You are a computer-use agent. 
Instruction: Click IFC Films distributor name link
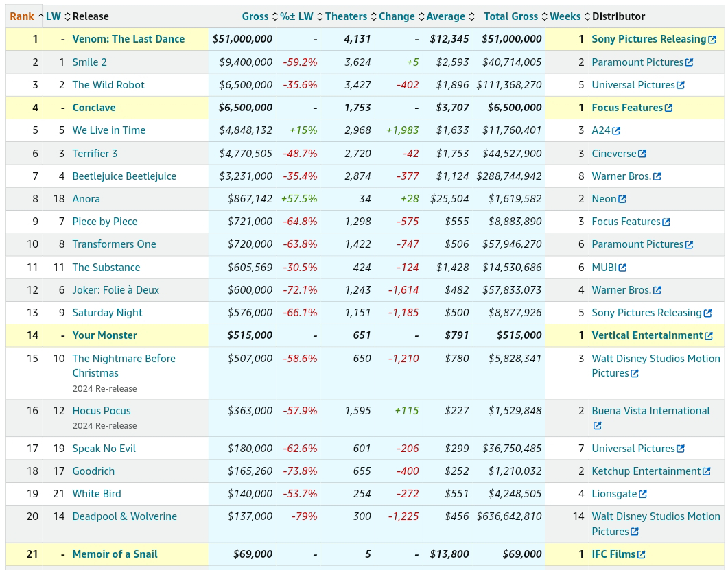tap(614, 554)
